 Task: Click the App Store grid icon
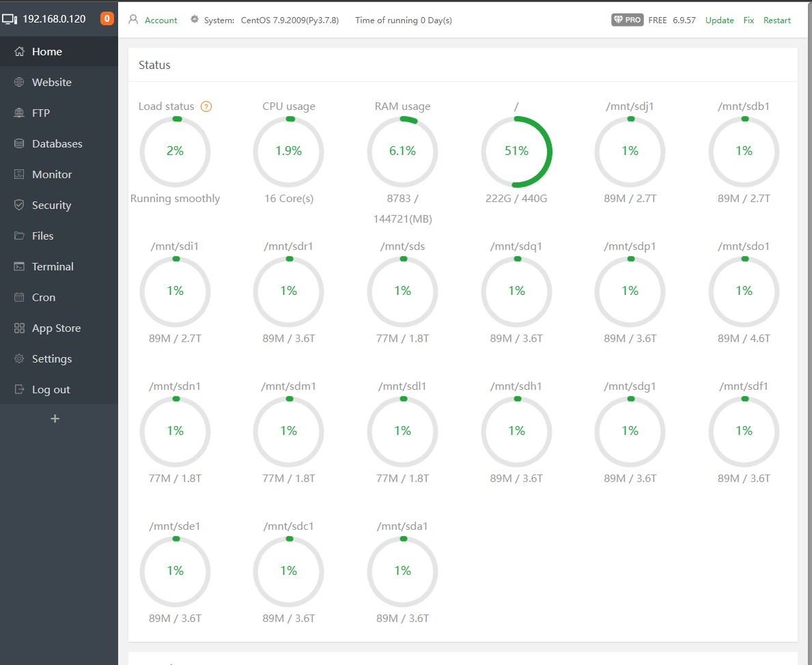click(19, 328)
